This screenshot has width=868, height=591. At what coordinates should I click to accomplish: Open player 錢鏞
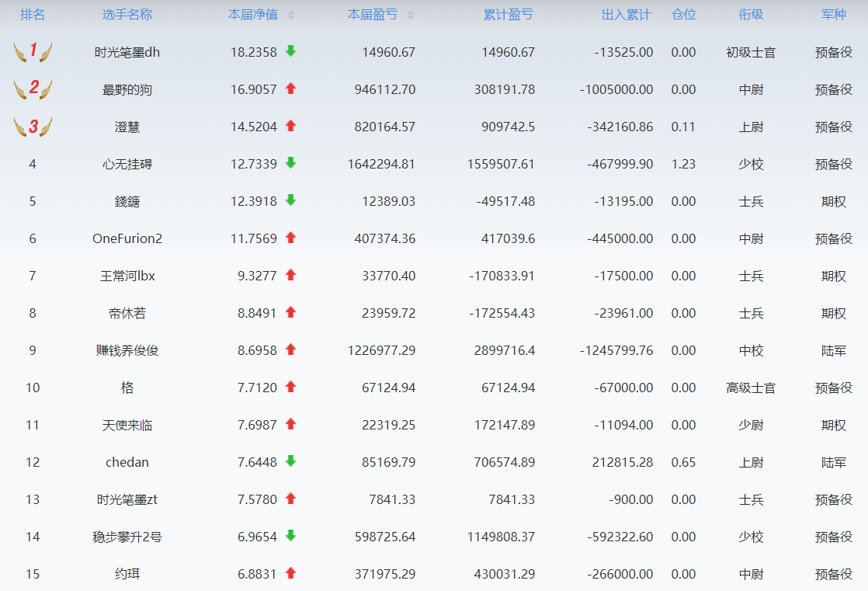click(x=127, y=201)
